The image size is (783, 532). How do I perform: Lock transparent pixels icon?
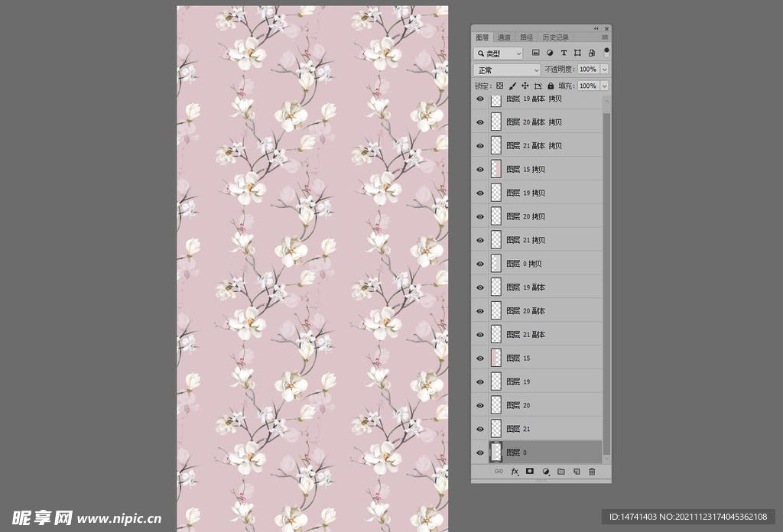(499, 86)
